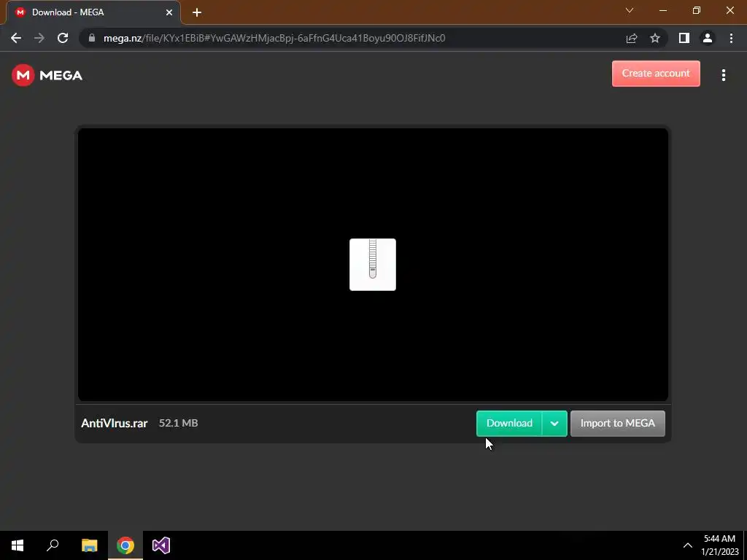Open Windows taskbar search icon

pos(53,545)
